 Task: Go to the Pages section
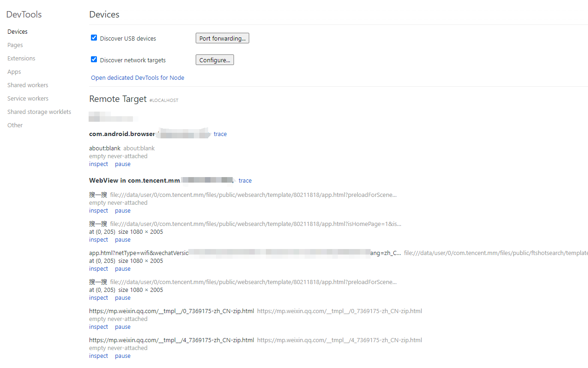[15, 45]
